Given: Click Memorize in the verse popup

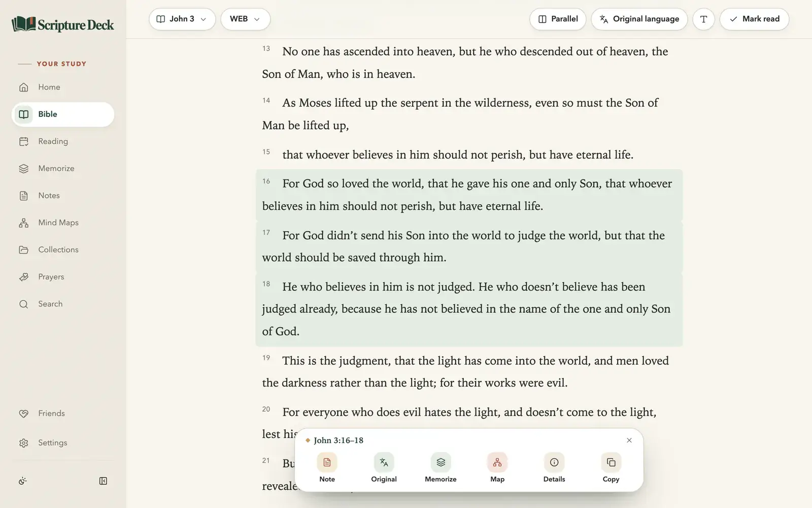Looking at the screenshot, I should pos(441,467).
